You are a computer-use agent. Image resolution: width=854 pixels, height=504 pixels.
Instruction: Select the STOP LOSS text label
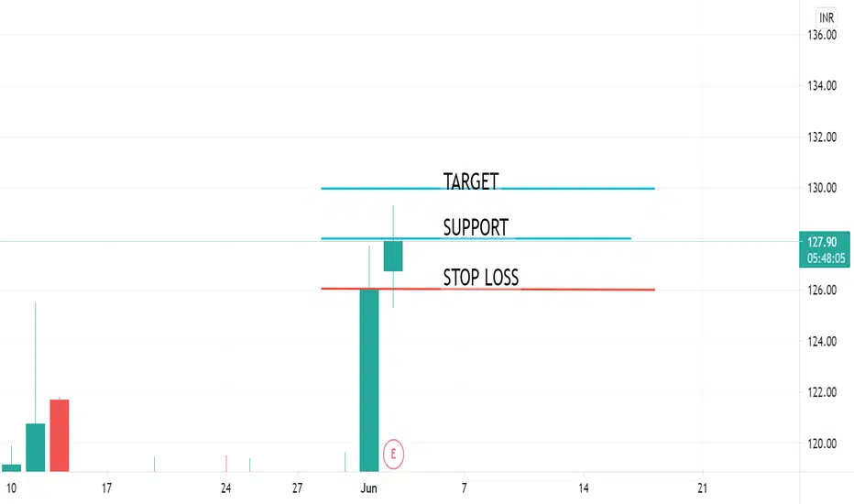click(x=480, y=278)
